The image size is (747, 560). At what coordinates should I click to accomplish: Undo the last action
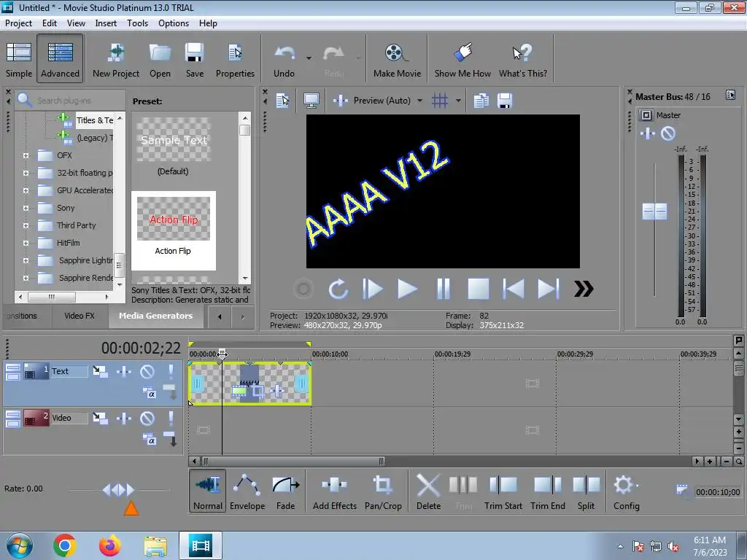(x=284, y=60)
